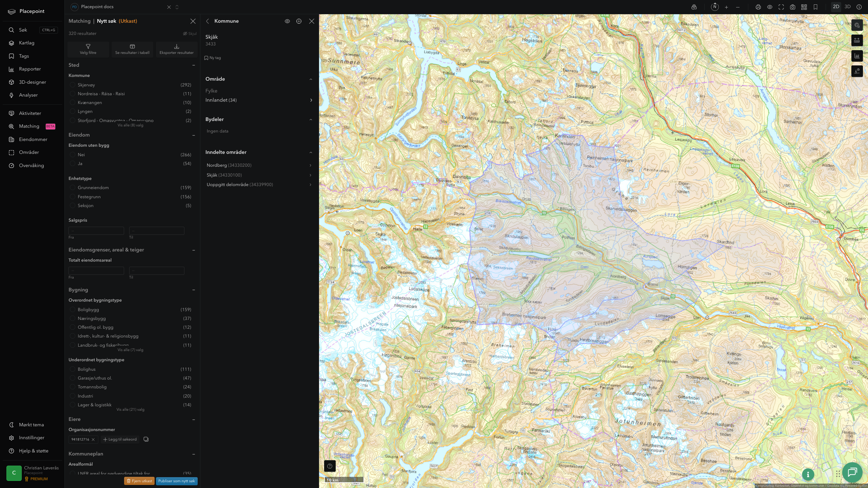Select Næringsbygg building type
The height and width of the screenshot is (488, 868).
72,319
